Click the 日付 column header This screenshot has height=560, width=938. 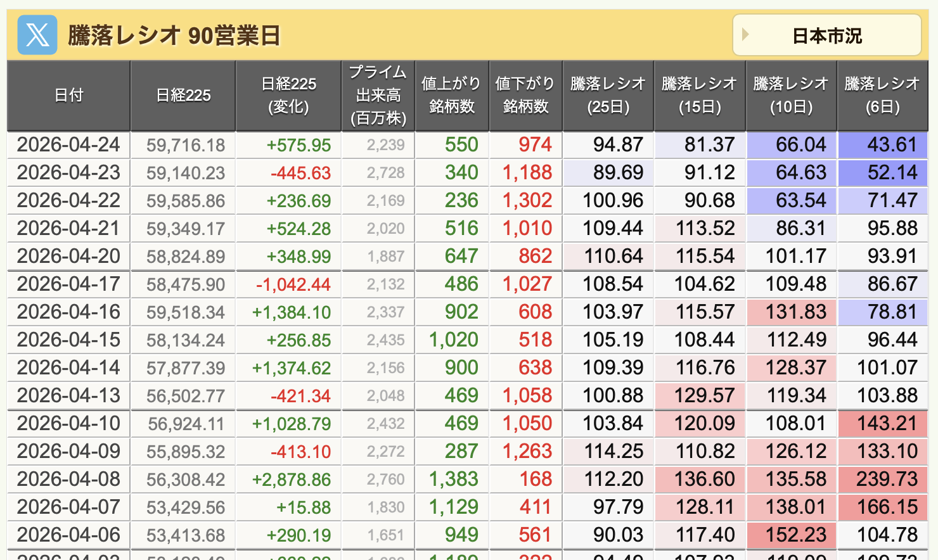(68, 96)
